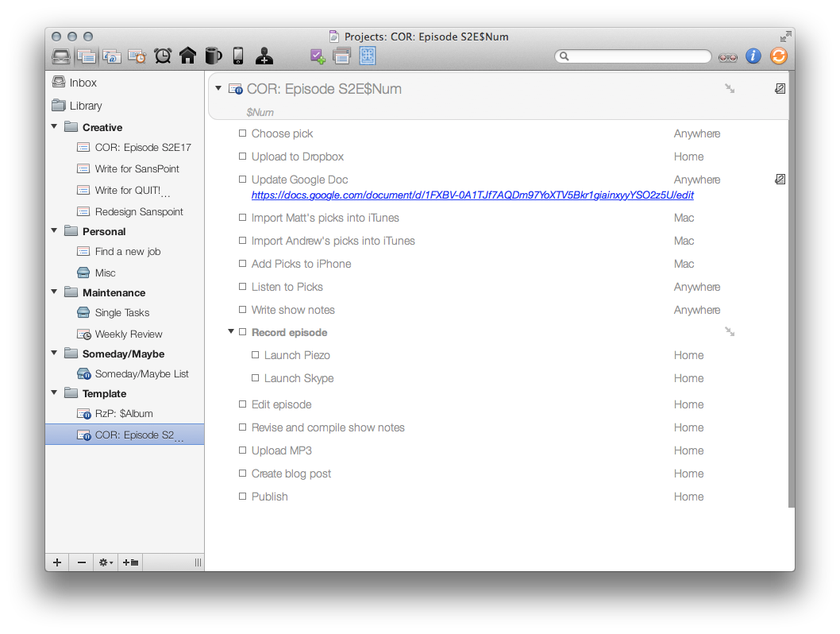Collapse the COR: Episode S2E$Num project outline

(x=218, y=88)
